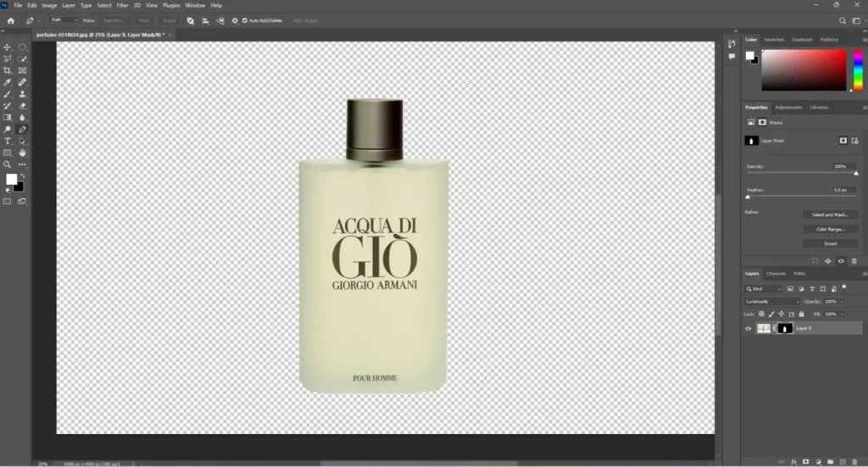This screenshot has width=868, height=467.
Task: Switch to the Swatches tab
Action: pos(774,40)
